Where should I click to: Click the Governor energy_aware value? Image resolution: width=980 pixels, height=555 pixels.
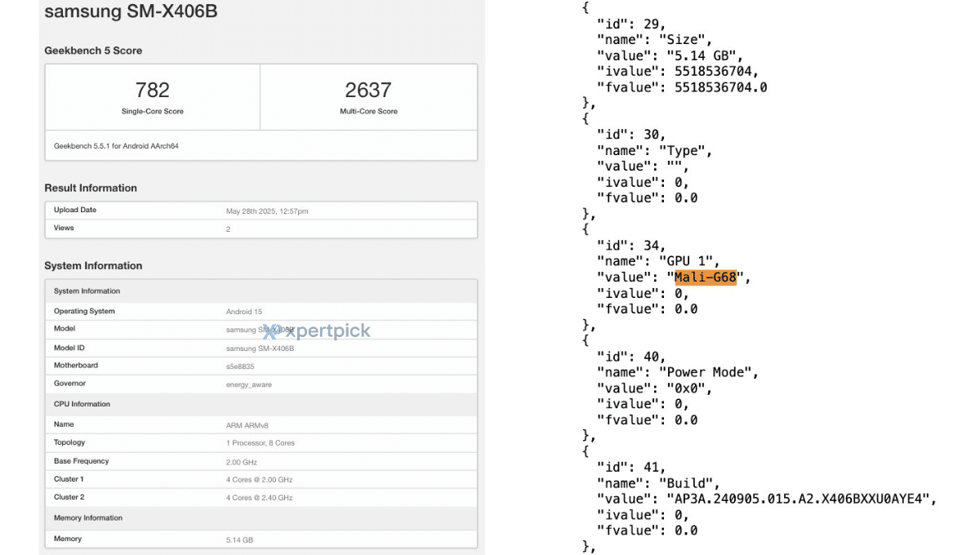pos(249,384)
